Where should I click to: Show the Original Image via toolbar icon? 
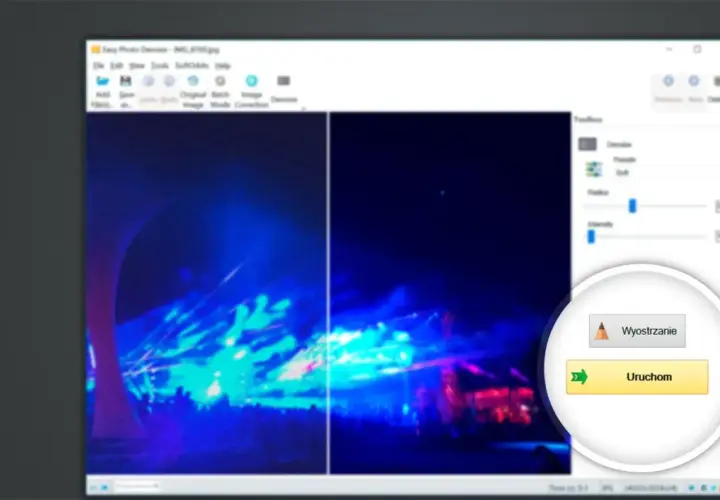click(193, 81)
